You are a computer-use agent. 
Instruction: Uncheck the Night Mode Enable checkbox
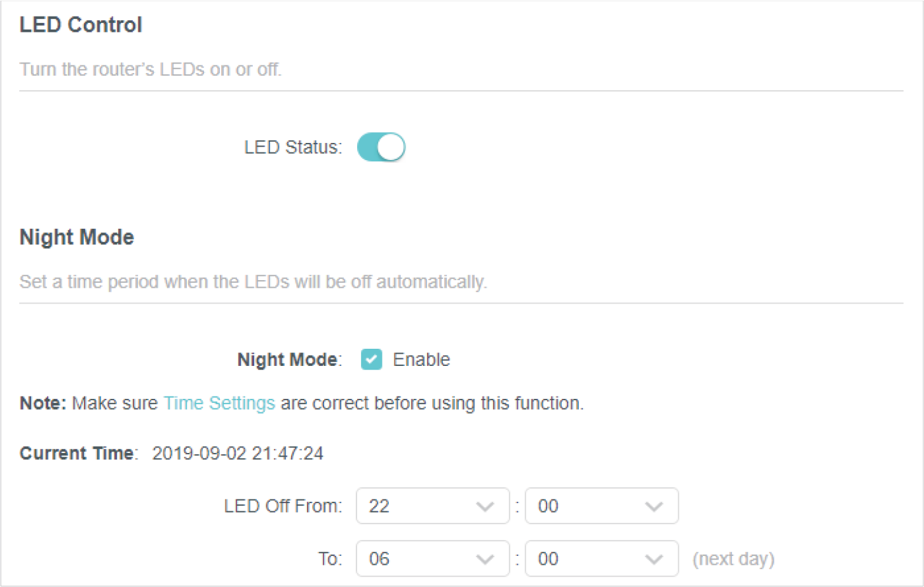(371, 360)
